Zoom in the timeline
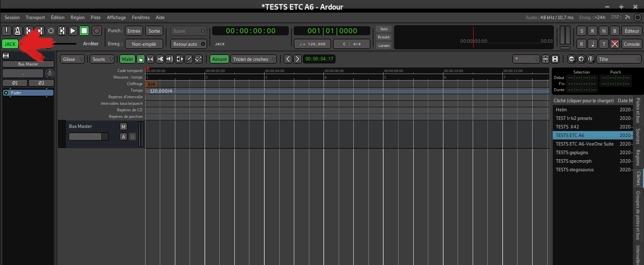 pos(581,59)
